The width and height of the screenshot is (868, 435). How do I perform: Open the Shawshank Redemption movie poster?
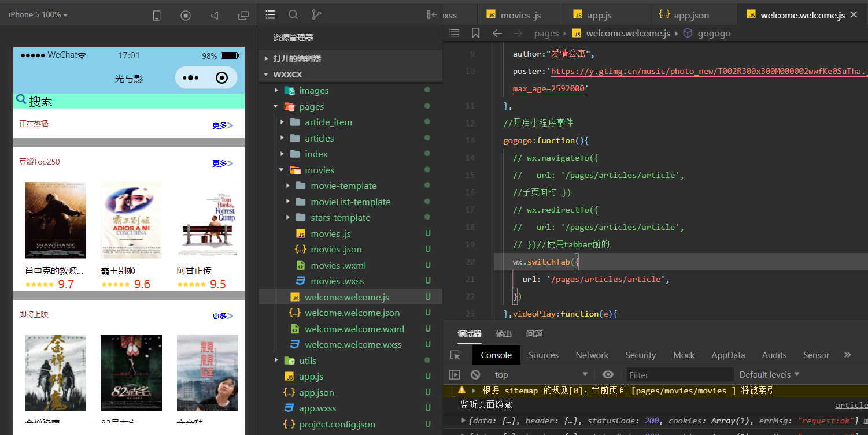[56, 220]
